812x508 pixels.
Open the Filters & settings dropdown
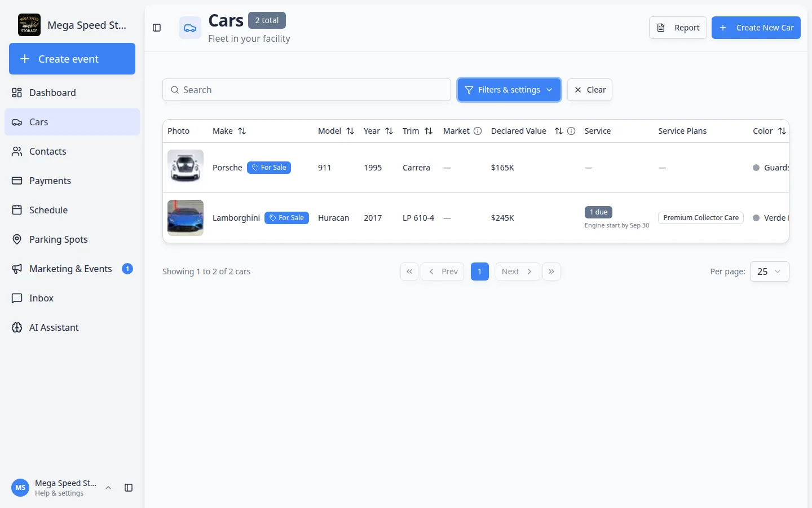click(x=509, y=90)
